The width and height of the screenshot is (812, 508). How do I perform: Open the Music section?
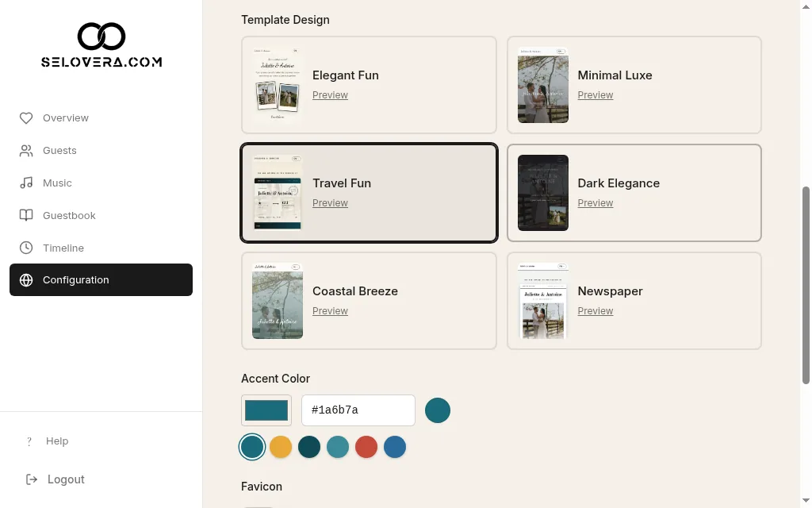(x=101, y=183)
